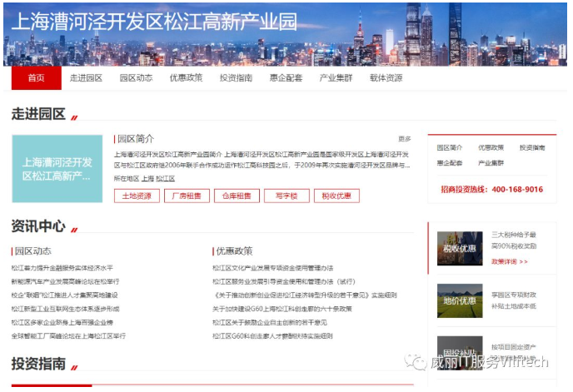The height and width of the screenshot is (392, 573).
Task: Select 优惠政策 in the top navigation bar
Action: point(186,77)
